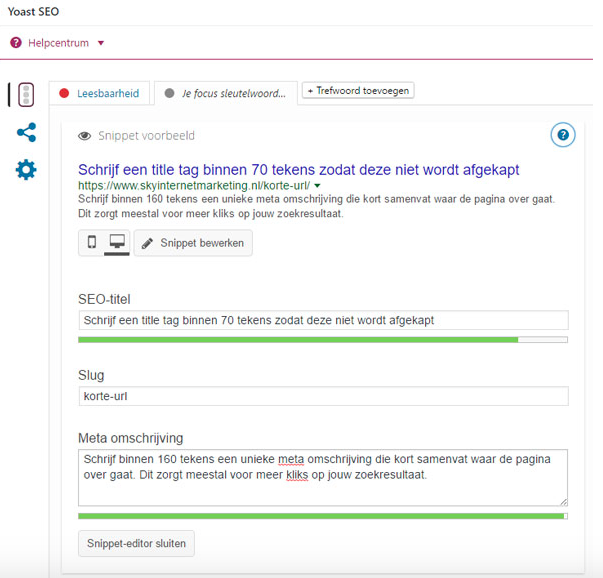
Task: Switch snippet preview to desktop view
Action: pos(117,242)
